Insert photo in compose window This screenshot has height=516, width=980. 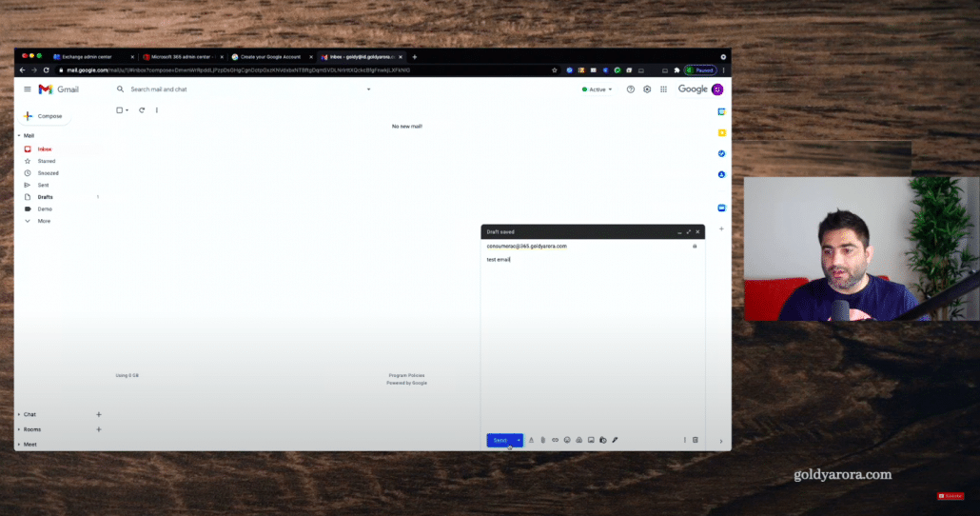[x=591, y=441]
